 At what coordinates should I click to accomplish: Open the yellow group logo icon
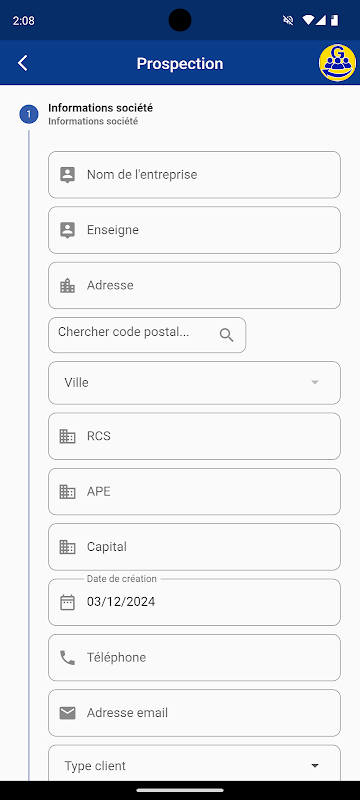[337, 63]
